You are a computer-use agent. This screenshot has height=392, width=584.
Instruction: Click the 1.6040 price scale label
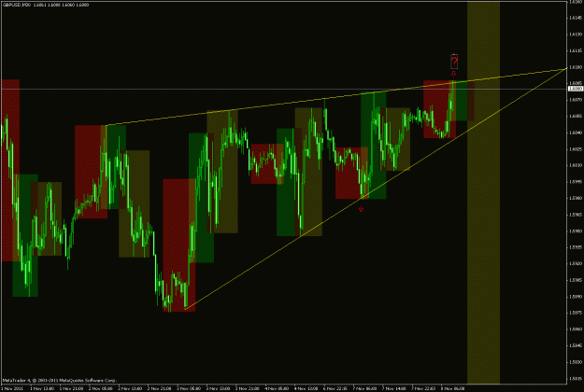[576, 133]
